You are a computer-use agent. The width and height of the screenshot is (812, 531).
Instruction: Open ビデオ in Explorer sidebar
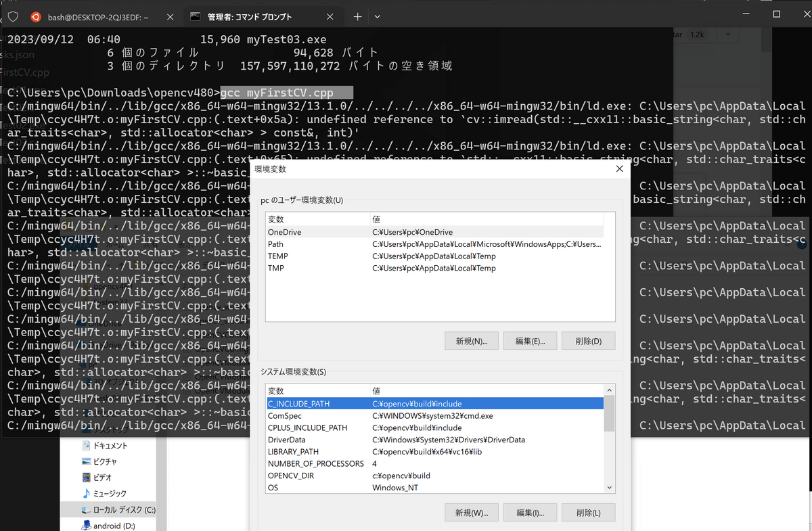pos(102,478)
